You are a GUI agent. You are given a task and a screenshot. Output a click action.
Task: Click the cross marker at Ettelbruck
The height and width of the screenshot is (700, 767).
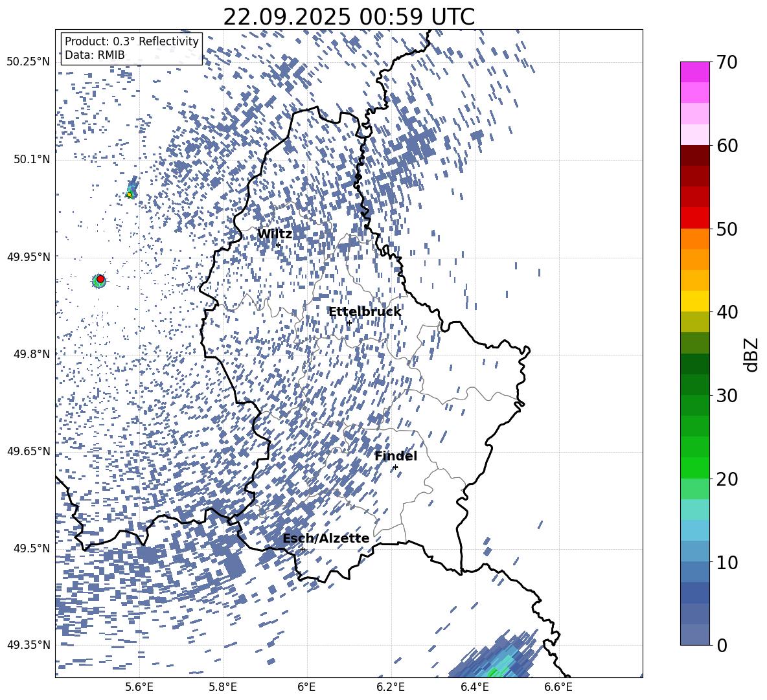point(349,322)
